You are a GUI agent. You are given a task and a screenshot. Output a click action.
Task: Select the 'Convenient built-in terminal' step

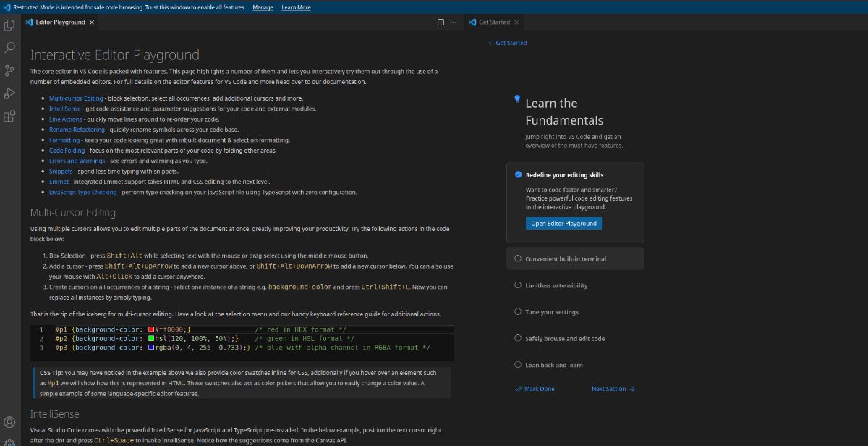575,258
